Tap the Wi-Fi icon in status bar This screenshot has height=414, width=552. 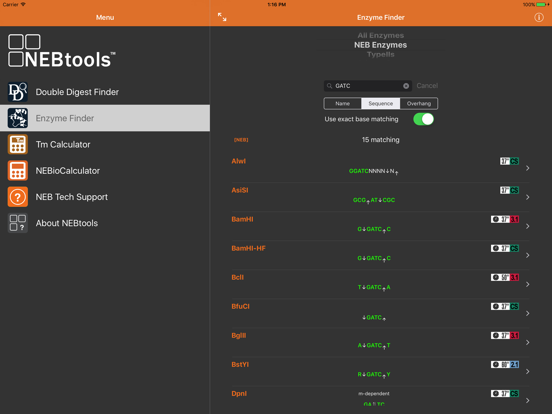coord(23,4)
